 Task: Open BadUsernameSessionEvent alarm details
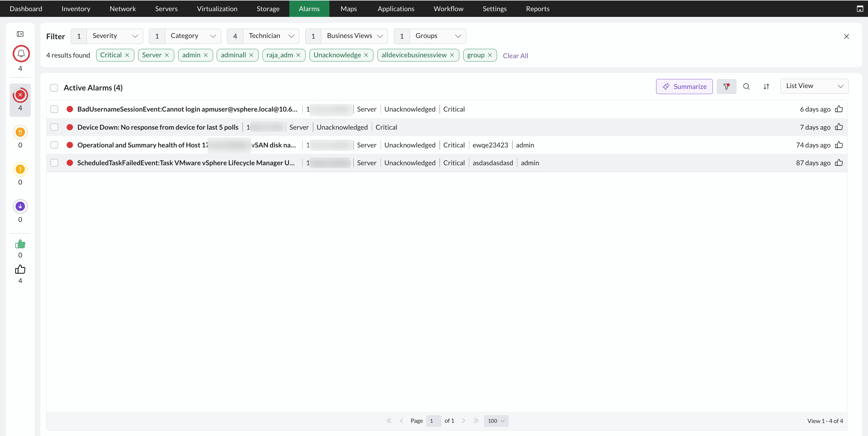point(187,109)
